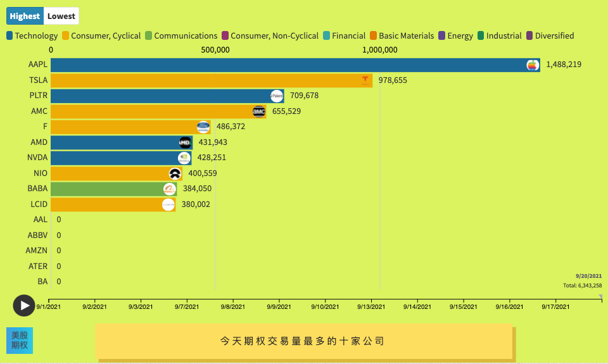This screenshot has height=364, width=608.
Task: Click the Total: 6,343,258 text
Action: 583,286
